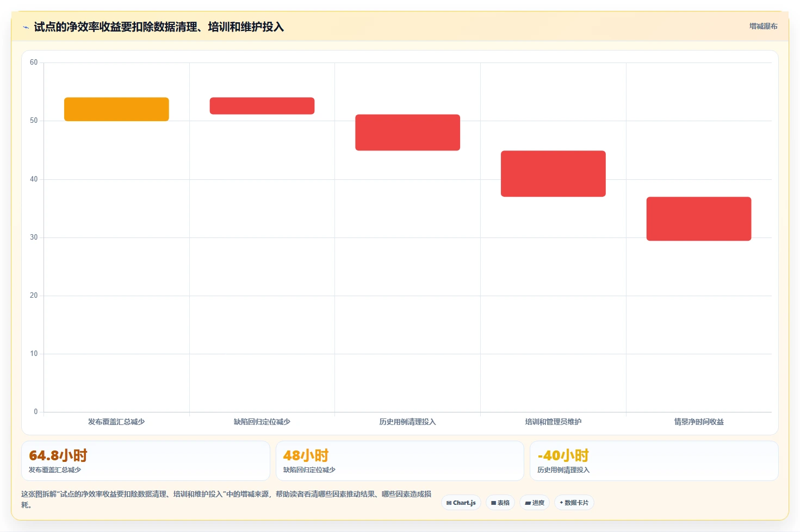Image resolution: width=800 pixels, height=532 pixels.
Task: Select the 进度 chip
Action: click(x=535, y=503)
